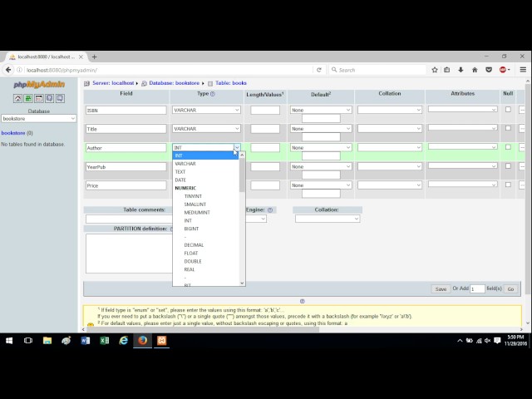The image size is (532, 399).
Task: Open the Firefox hamburger menu
Action: (x=523, y=70)
